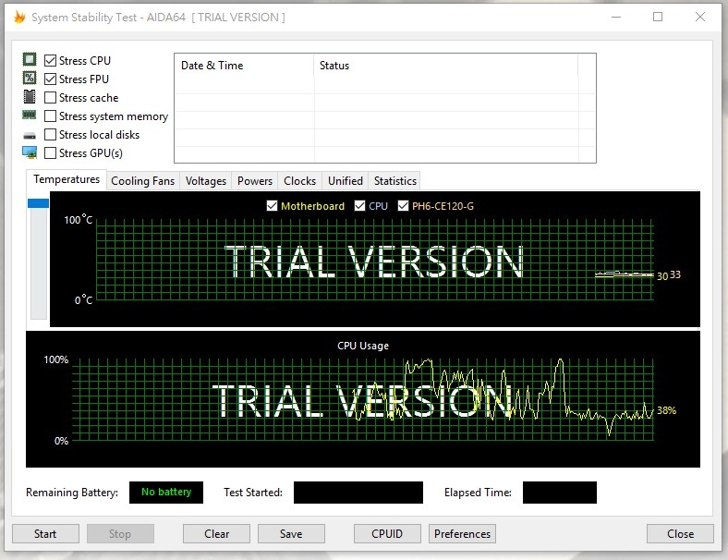Click the Date & Time column header
The width and height of the screenshot is (728, 560).
point(244,66)
